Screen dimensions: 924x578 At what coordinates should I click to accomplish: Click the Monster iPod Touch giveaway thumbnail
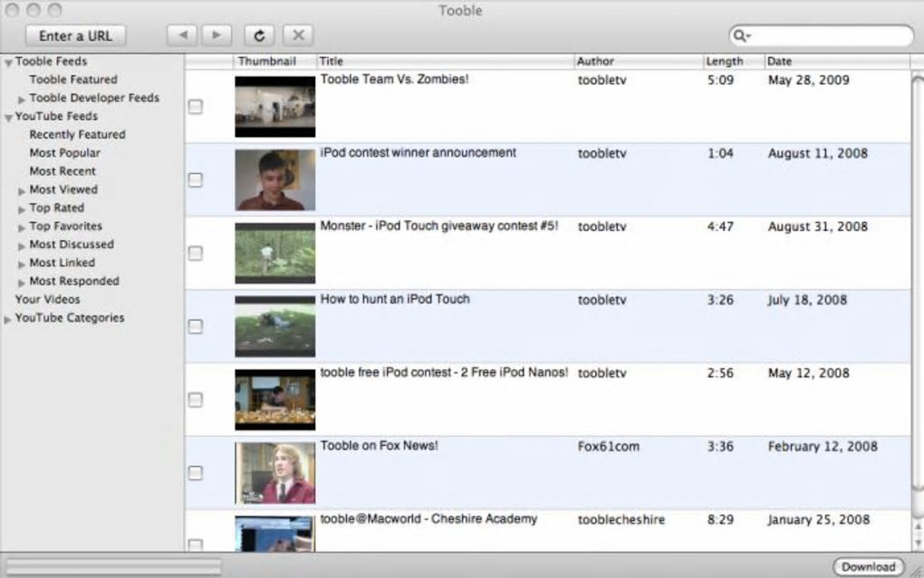[x=275, y=254]
